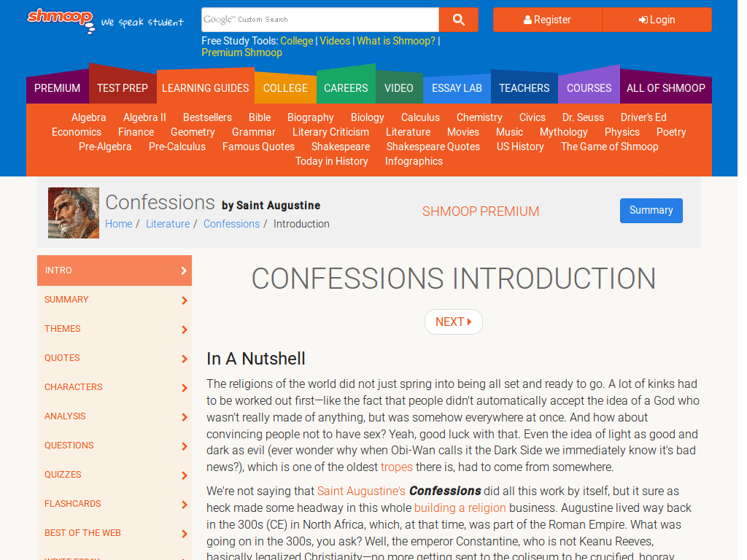Open the COURSES tab
Image resolution: width=747 pixels, height=560 pixels.
click(x=589, y=88)
